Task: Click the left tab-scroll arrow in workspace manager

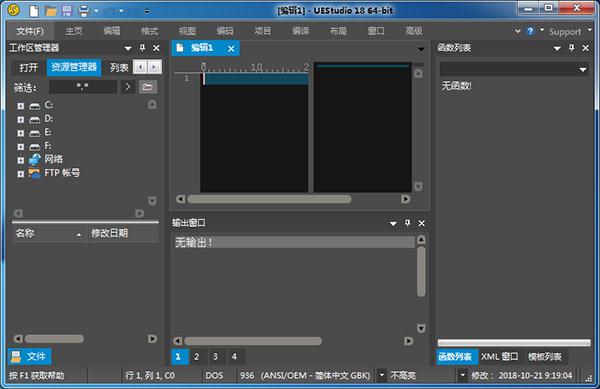Action: click(x=140, y=67)
